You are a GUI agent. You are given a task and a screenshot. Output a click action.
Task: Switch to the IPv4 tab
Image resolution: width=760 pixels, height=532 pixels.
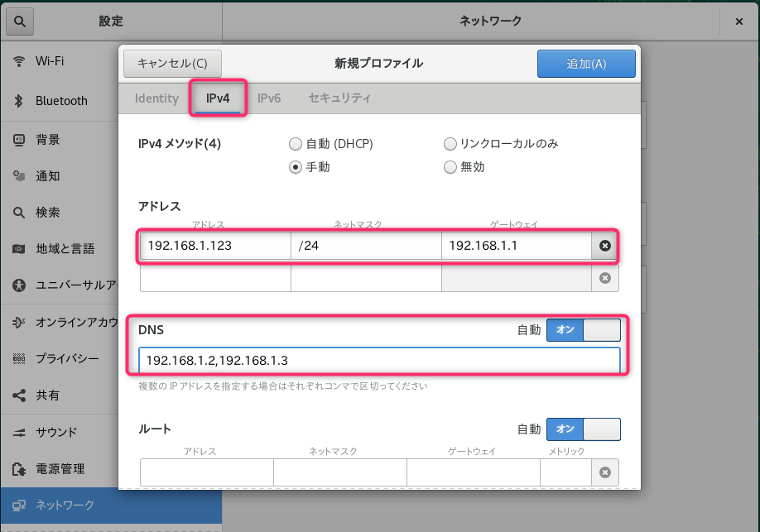218,98
